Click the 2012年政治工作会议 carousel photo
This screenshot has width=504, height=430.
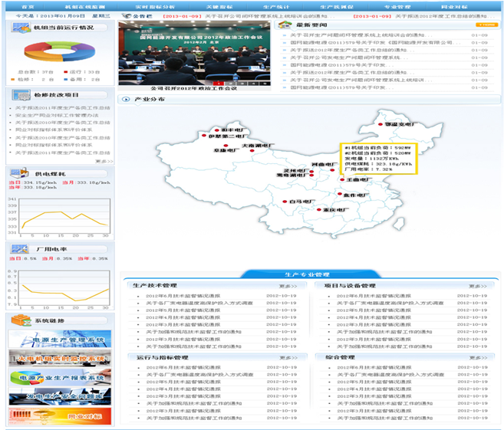tap(194, 53)
